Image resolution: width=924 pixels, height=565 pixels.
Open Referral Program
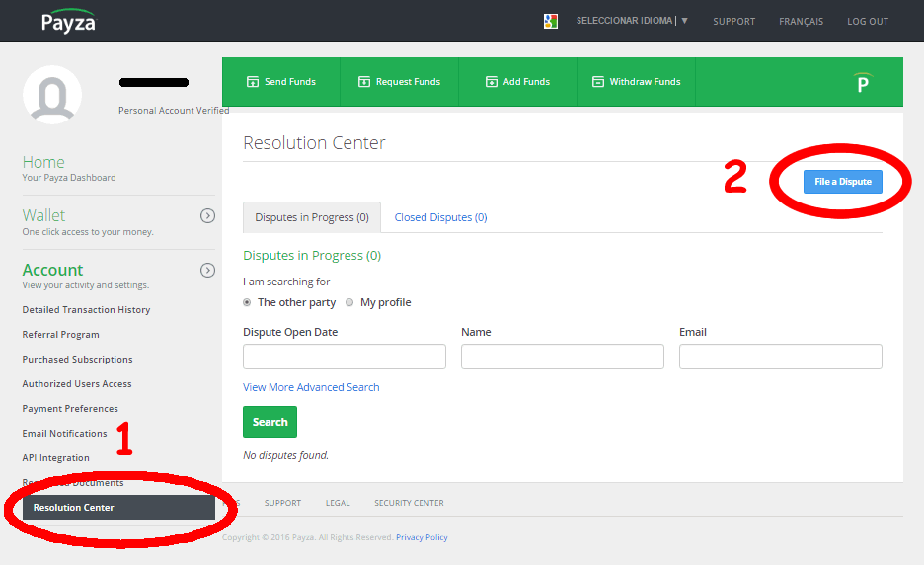click(x=60, y=335)
